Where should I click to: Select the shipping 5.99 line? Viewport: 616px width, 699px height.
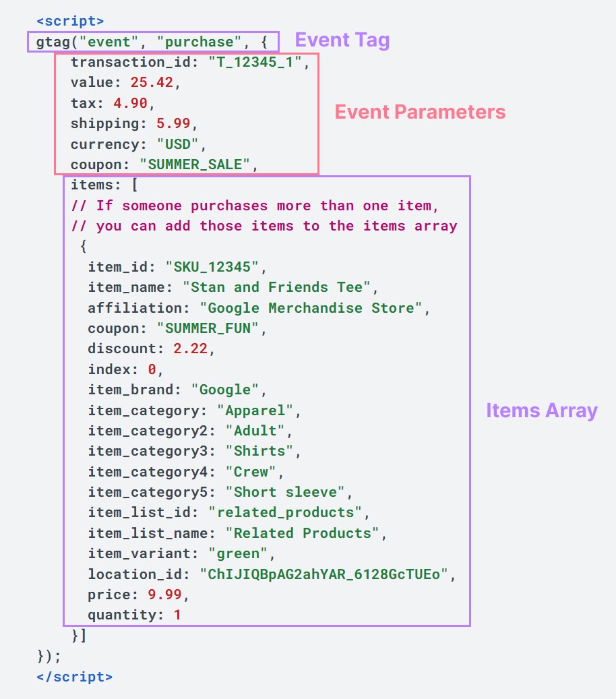pos(133,123)
